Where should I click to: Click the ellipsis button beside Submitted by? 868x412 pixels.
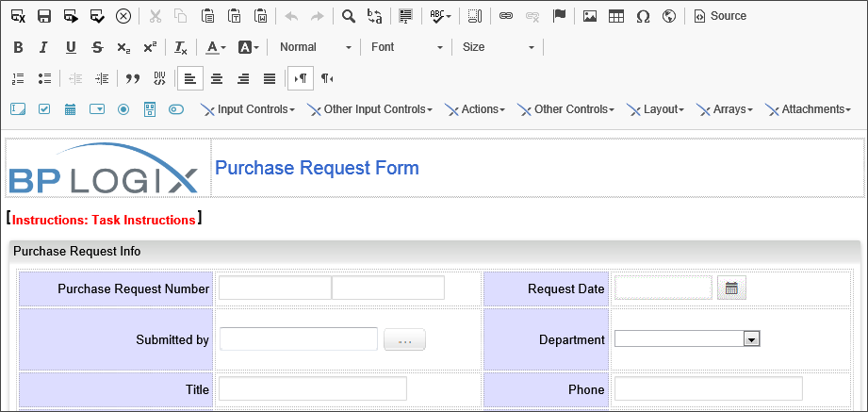click(404, 339)
